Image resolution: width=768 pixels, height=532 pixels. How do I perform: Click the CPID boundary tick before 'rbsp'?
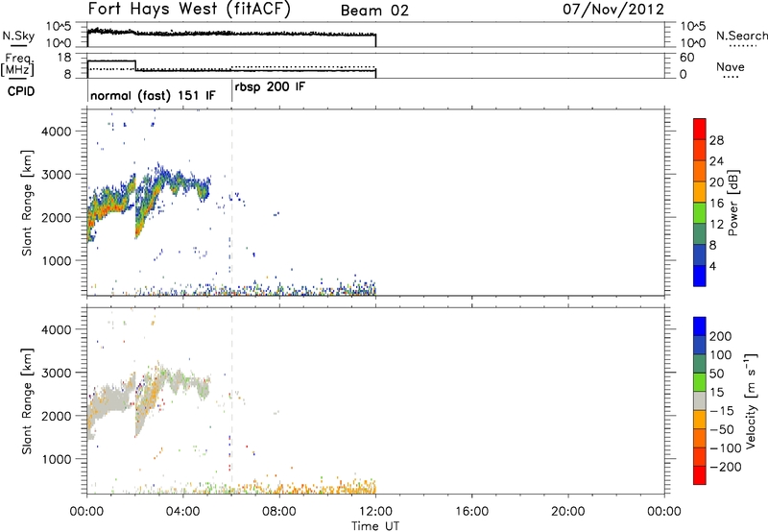231,91
